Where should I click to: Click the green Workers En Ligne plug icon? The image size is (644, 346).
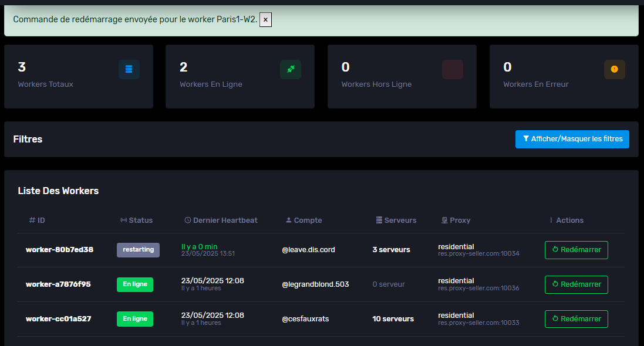290,69
